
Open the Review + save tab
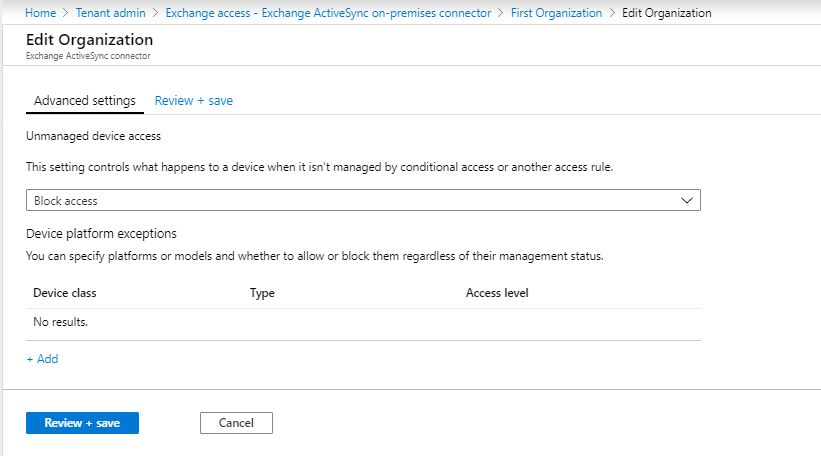(x=194, y=101)
